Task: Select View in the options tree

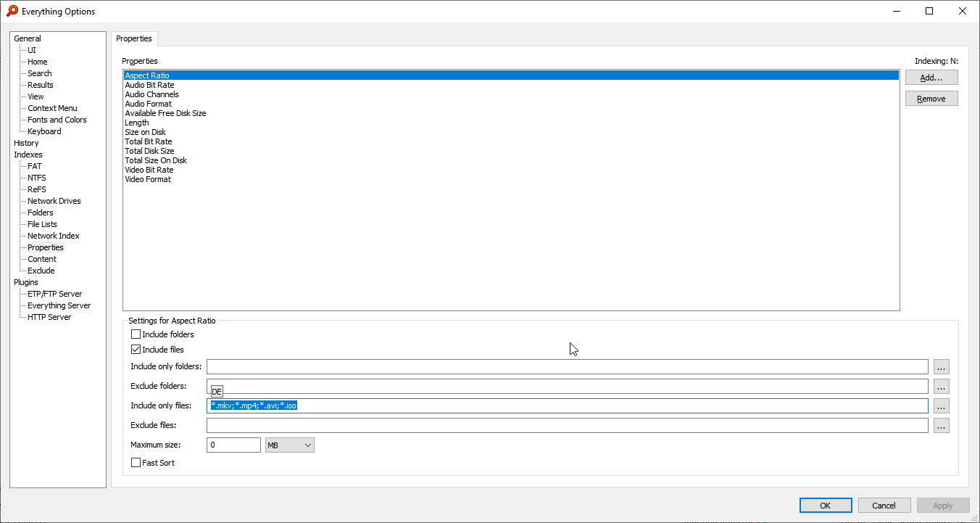Action: (x=36, y=96)
